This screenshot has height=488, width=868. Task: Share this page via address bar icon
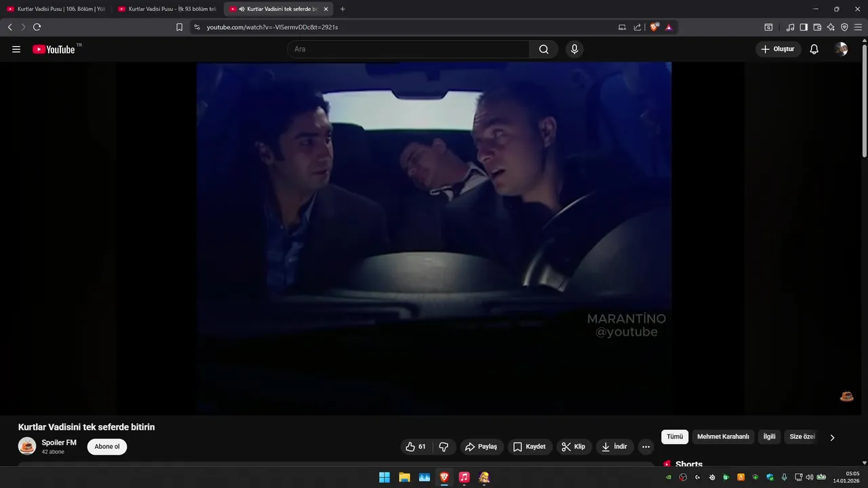pyautogui.click(x=637, y=27)
